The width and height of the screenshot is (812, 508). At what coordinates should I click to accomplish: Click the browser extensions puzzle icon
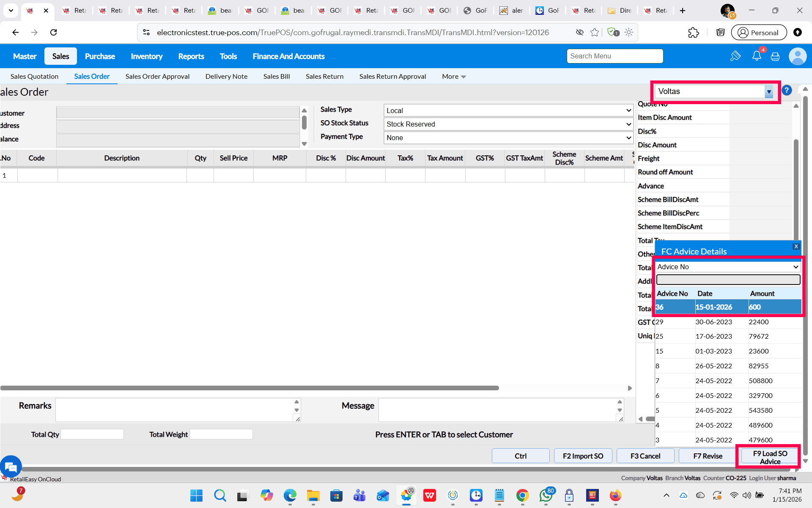pos(694,33)
